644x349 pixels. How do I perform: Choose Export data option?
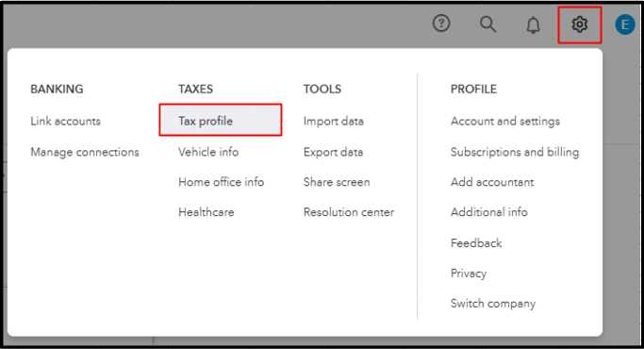click(x=333, y=152)
